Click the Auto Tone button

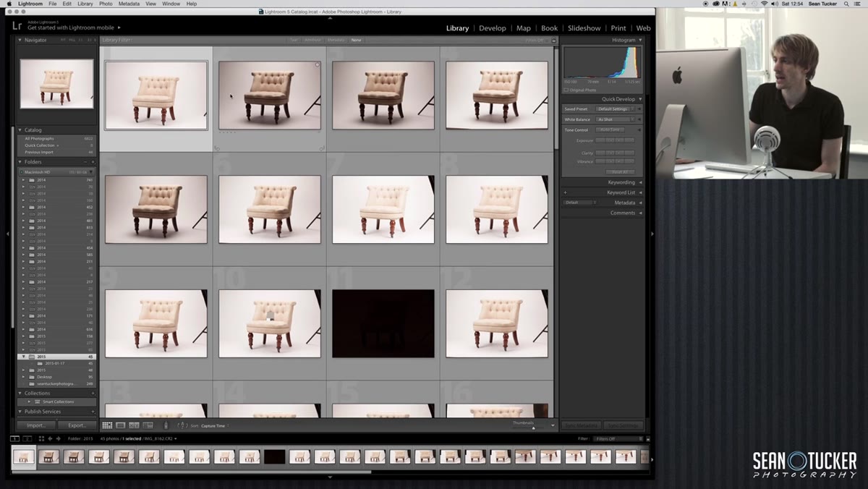pyautogui.click(x=611, y=129)
